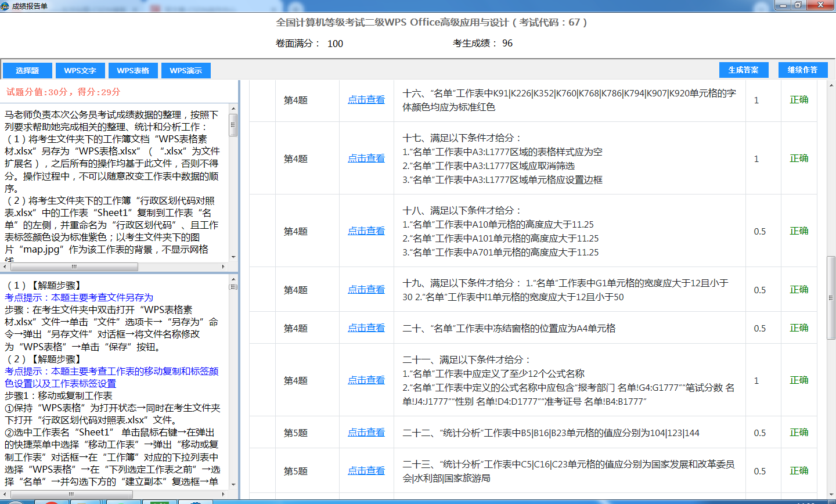
Task: Click the 试题分值:30分，得分:29分 summary text
Action: (63, 92)
